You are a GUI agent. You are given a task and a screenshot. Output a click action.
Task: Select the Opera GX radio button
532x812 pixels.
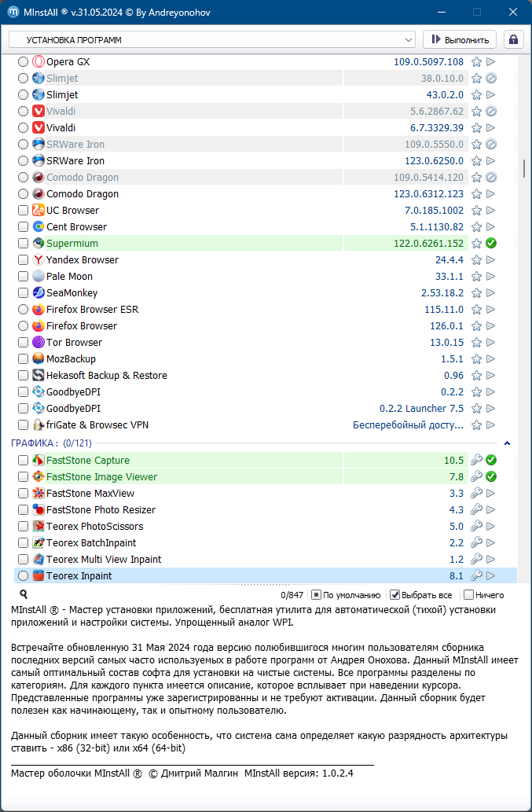[x=23, y=62]
